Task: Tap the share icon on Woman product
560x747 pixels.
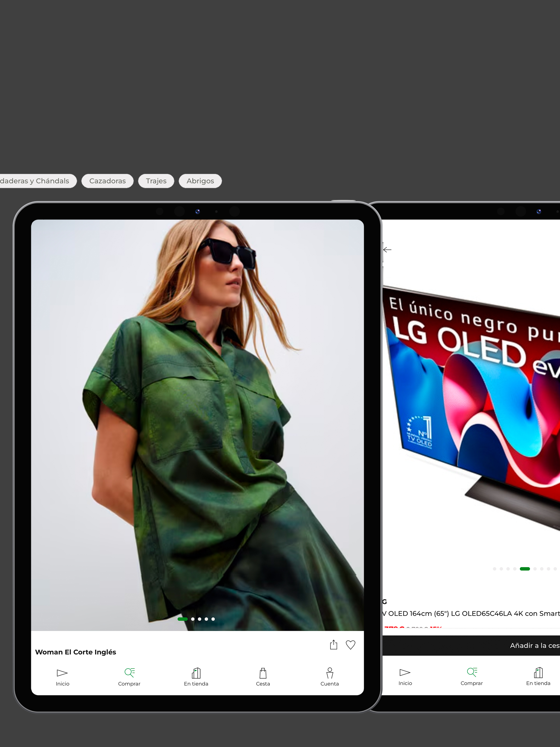Action: (333, 645)
